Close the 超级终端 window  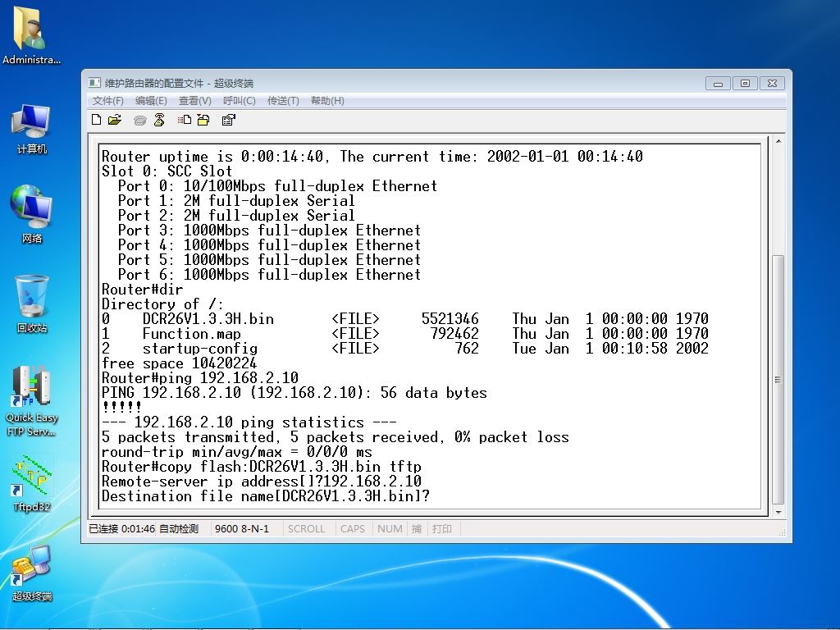click(772, 84)
